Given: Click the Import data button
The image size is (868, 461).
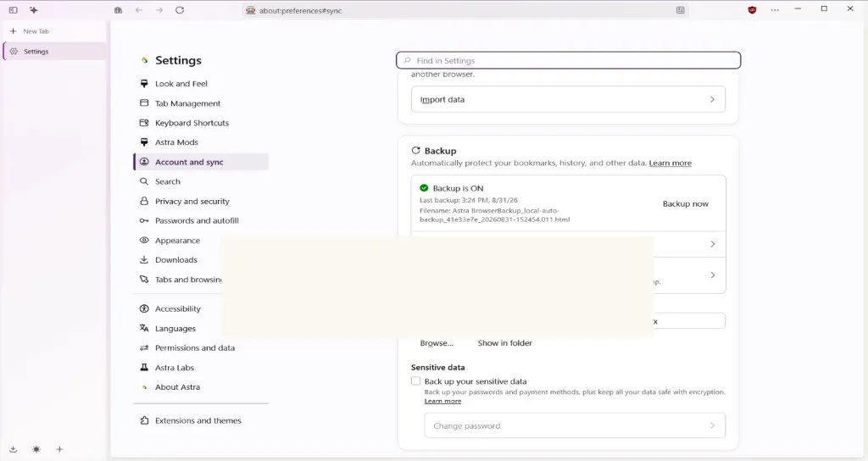Looking at the screenshot, I should (x=569, y=100).
